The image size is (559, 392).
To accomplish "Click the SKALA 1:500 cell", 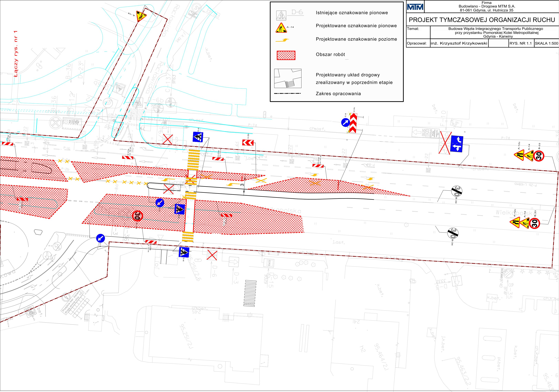I will pos(546,44).
